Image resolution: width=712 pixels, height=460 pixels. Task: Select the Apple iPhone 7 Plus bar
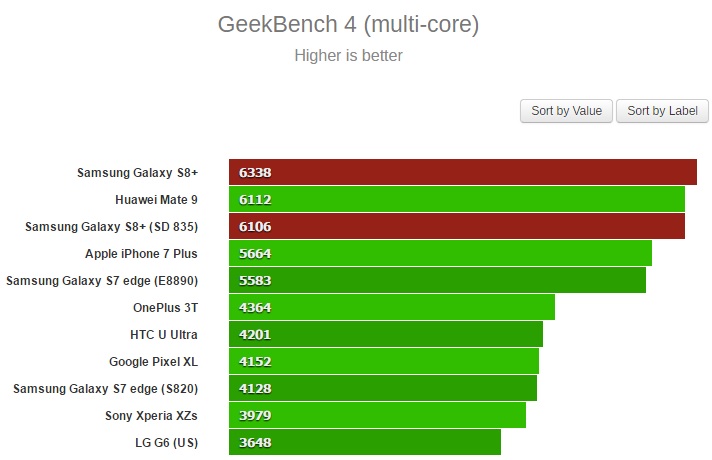[440, 253]
